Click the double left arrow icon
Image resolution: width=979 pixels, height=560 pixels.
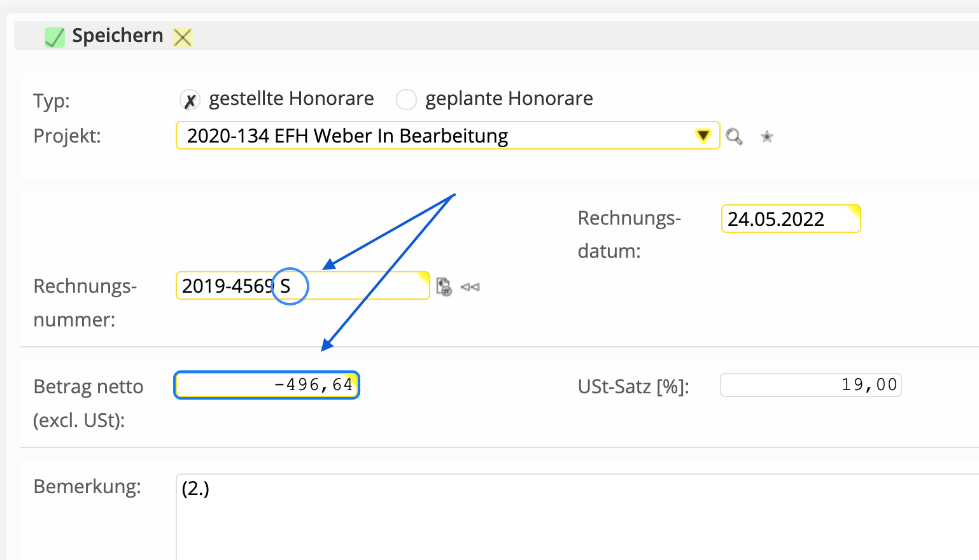click(470, 287)
